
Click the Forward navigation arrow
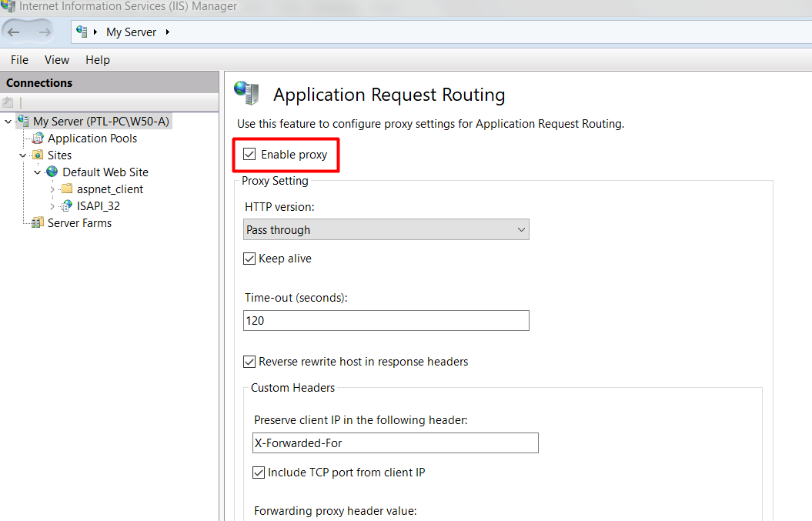pos(45,32)
